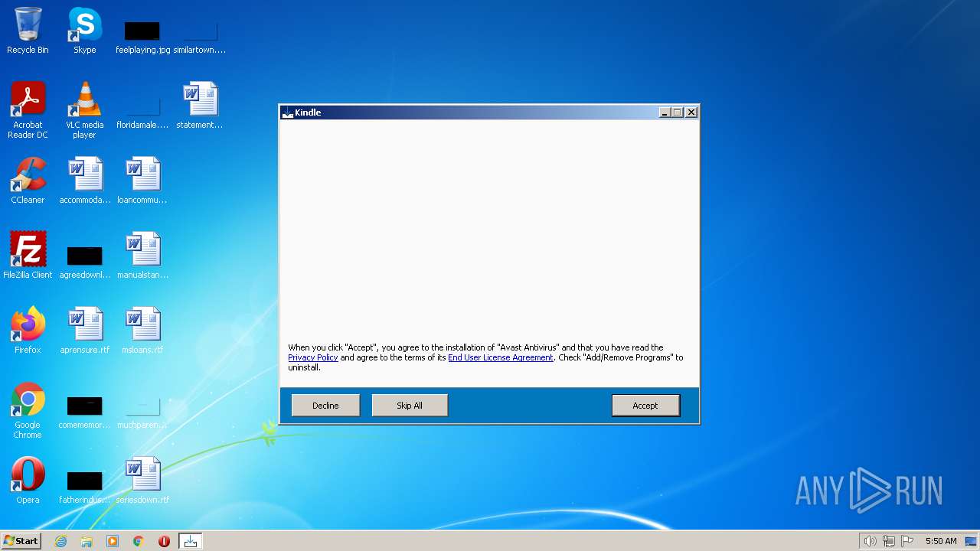The width and height of the screenshot is (980, 551).
Task: Launch CCleaner from the desktop
Action: tap(28, 181)
